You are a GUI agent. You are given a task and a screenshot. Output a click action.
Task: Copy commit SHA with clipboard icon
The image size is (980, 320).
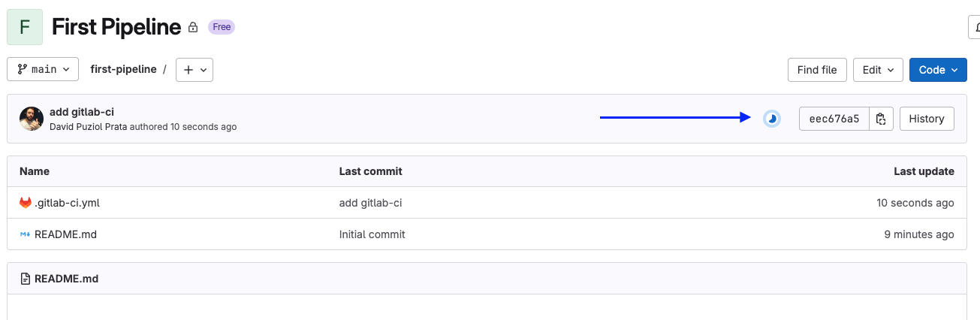(881, 119)
